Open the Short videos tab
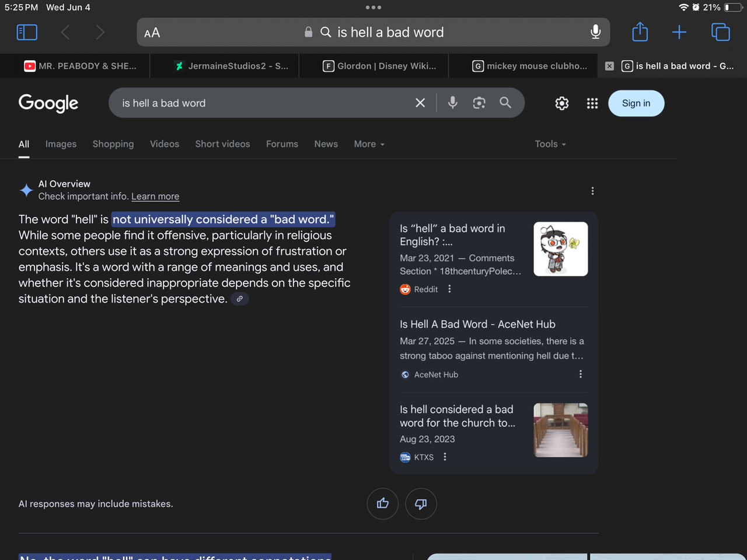Viewport: 747px width, 560px height. [x=222, y=144]
